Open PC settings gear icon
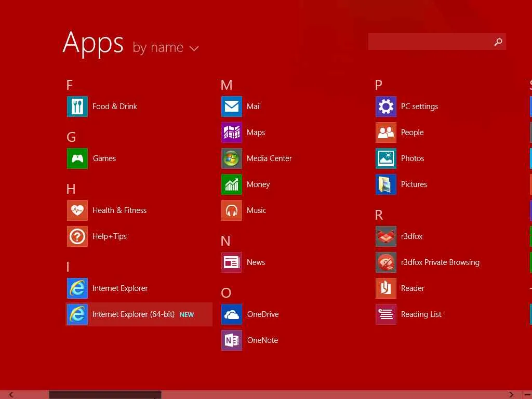The image size is (532, 399). [386, 106]
